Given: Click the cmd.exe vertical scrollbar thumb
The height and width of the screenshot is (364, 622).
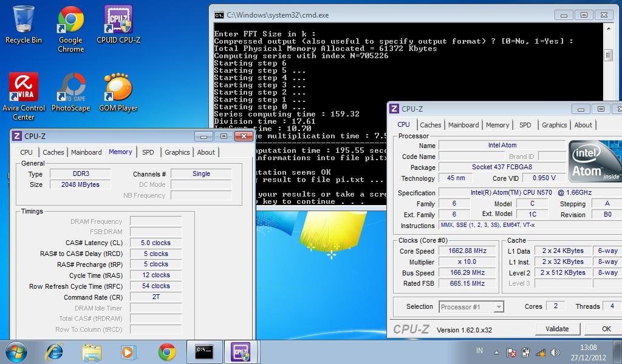Looking at the screenshot, I should coord(608,55).
